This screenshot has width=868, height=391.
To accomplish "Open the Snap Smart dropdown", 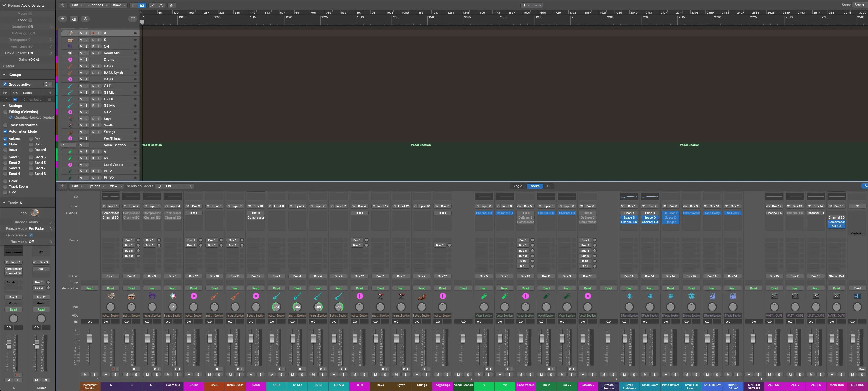I will pyautogui.click(x=859, y=5).
